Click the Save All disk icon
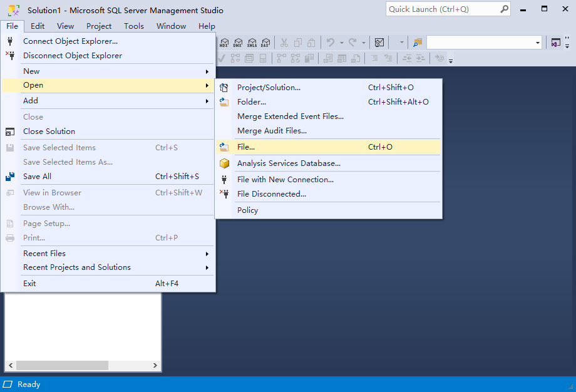The width and height of the screenshot is (576, 392). (10, 177)
